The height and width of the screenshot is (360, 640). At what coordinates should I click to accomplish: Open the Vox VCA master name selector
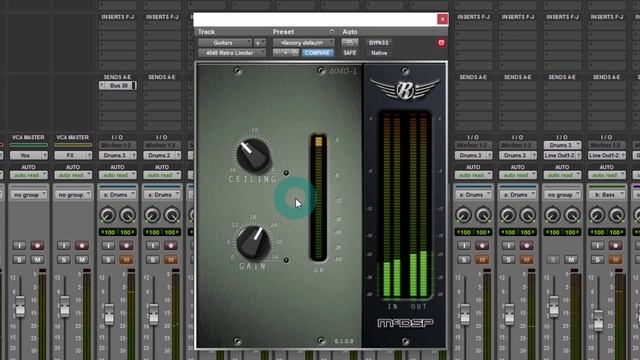[29, 155]
